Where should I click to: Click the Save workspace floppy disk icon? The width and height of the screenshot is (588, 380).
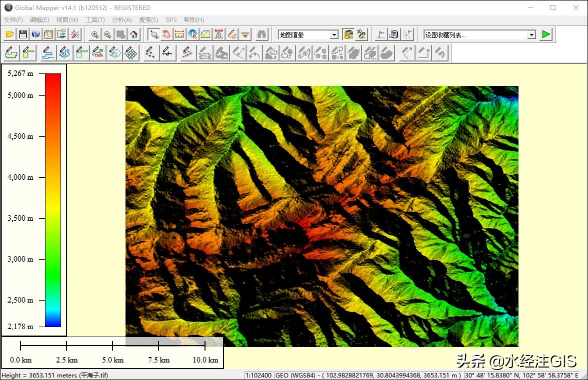click(23, 34)
